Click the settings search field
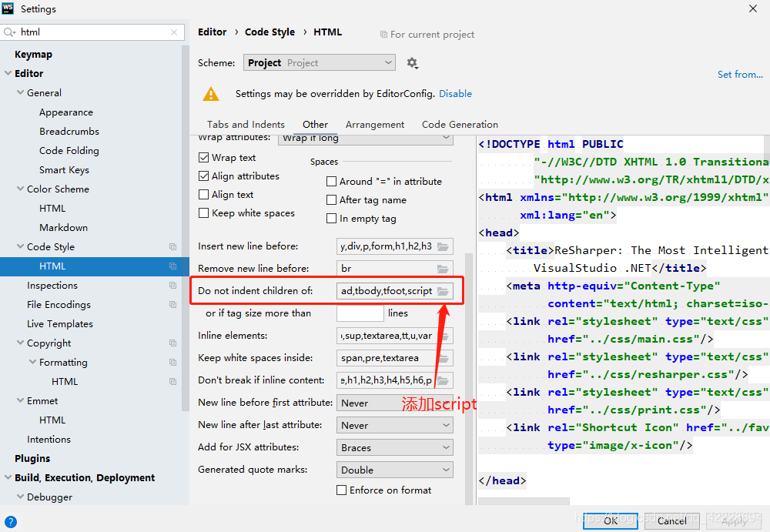The image size is (770, 532). tap(93, 32)
